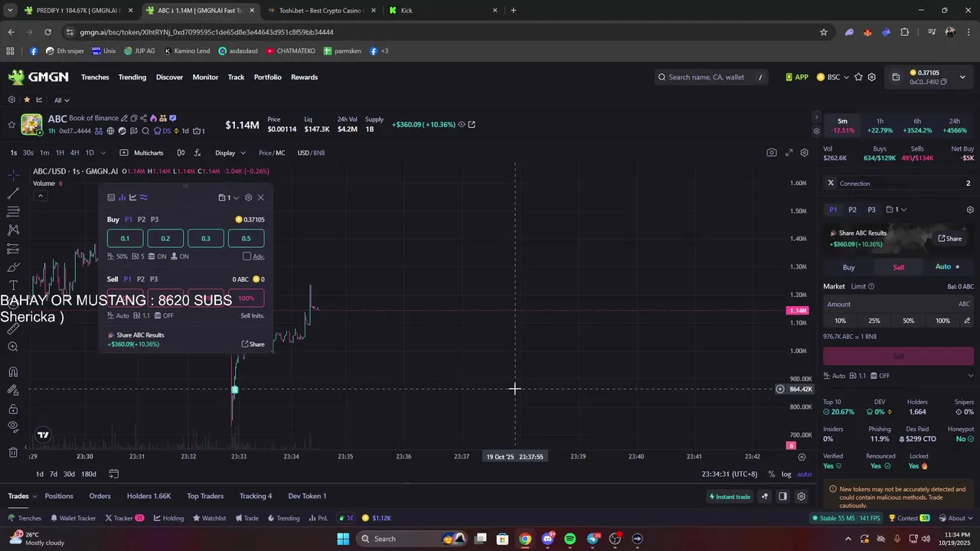Collapse the Volume indicator legend arrow

coord(40,196)
